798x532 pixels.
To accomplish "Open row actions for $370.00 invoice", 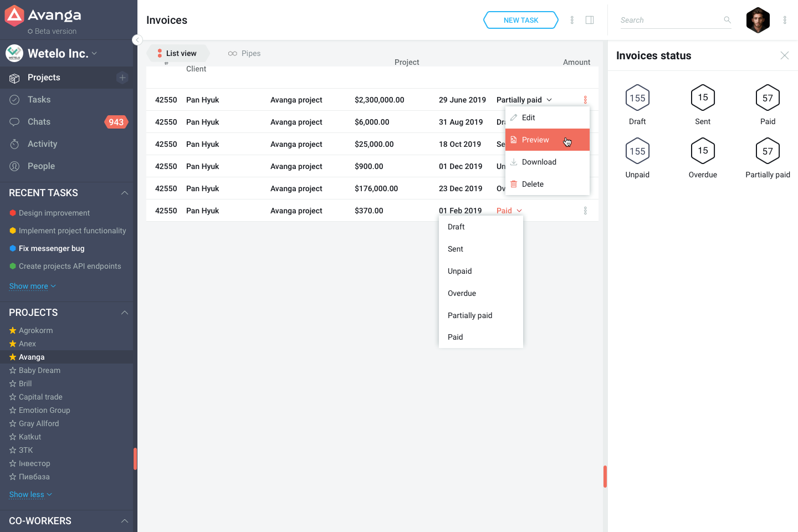I will pyautogui.click(x=585, y=211).
